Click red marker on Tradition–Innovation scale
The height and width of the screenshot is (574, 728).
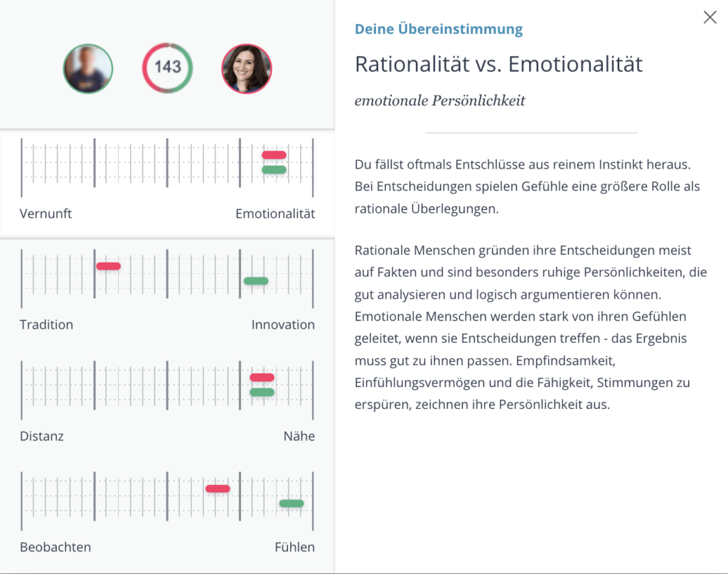(x=109, y=266)
